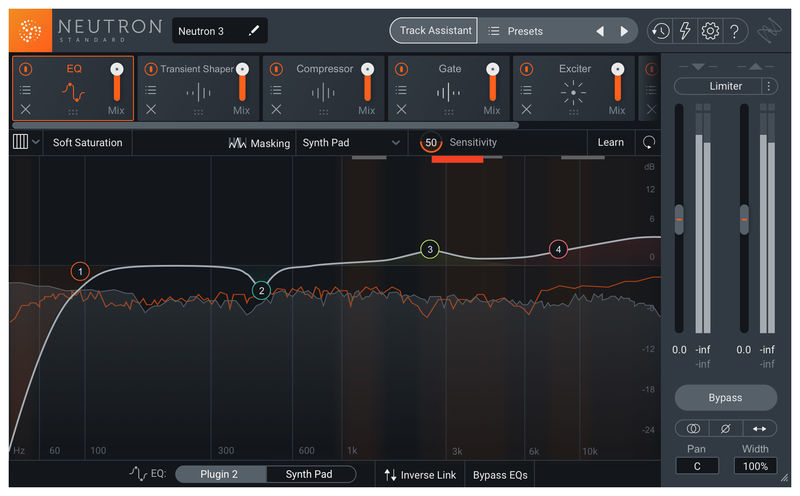The width and height of the screenshot is (800, 496).
Task: Toggle the Gate module power button
Action: [x=401, y=69]
